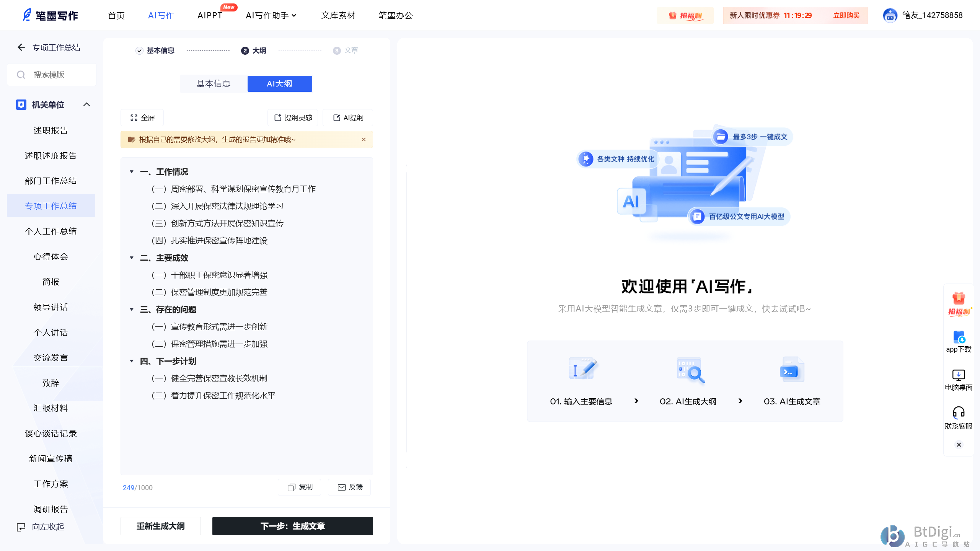Click the AI生成大纲 step icon
This screenshot has width=980, height=551.
(690, 370)
